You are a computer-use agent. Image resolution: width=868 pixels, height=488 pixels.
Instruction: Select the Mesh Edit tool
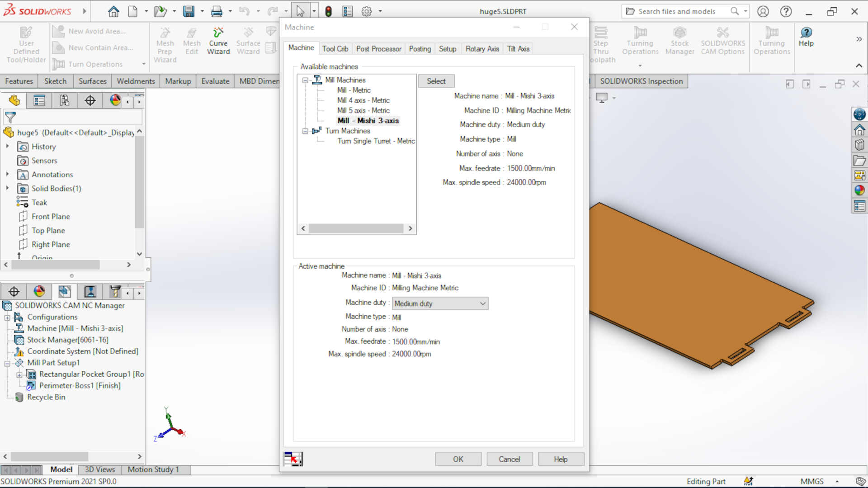click(191, 40)
